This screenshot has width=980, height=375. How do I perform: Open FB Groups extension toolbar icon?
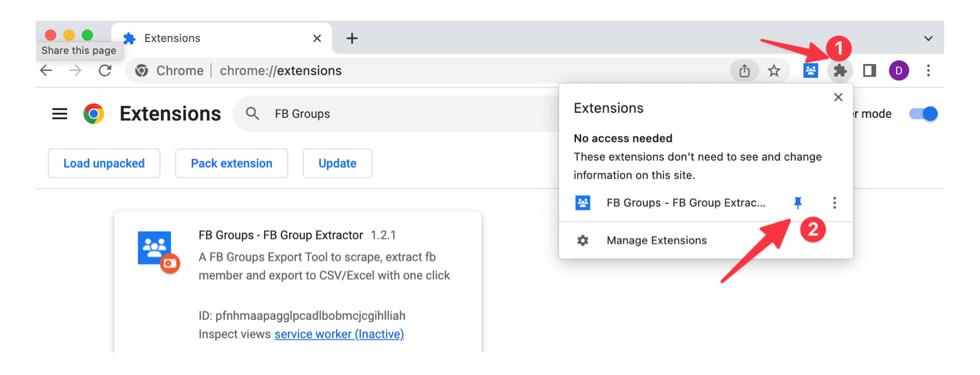pos(811,70)
